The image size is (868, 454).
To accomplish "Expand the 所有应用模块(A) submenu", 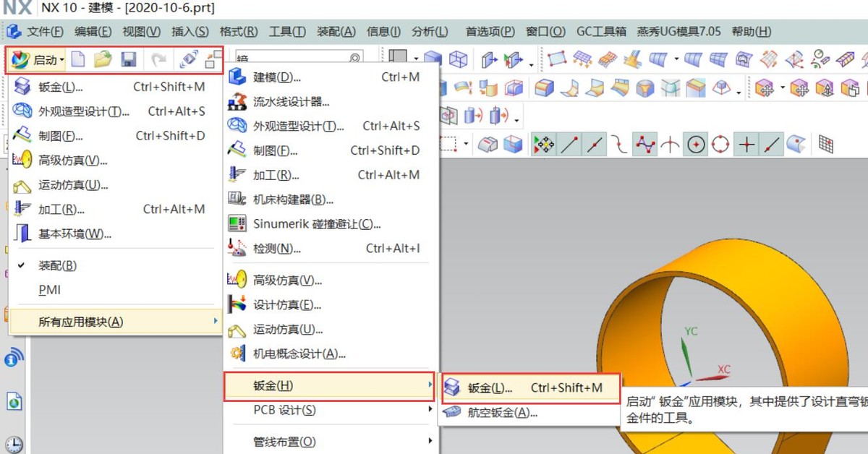I will point(115,322).
